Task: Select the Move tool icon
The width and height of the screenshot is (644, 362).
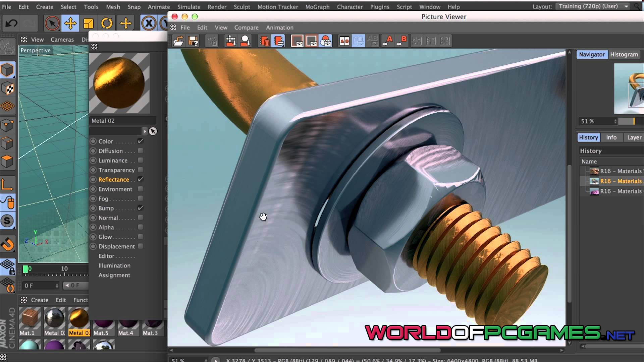Action: coord(70,23)
